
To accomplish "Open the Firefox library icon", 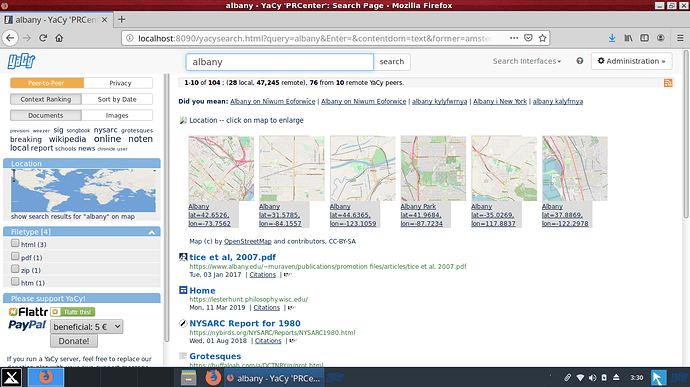I will (628, 38).
